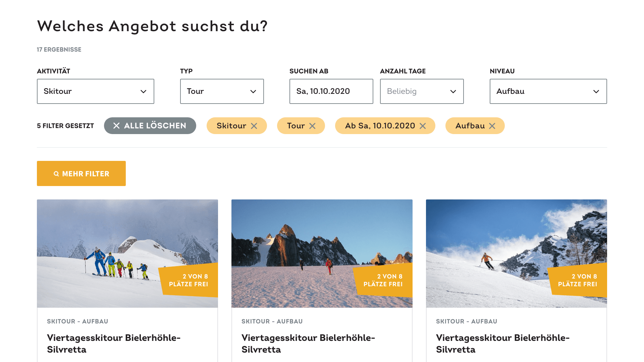The width and height of the screenshot is (644, 362).
Task: Open the Aktivität dropdown showing Skitour
Action: point(96,92)
